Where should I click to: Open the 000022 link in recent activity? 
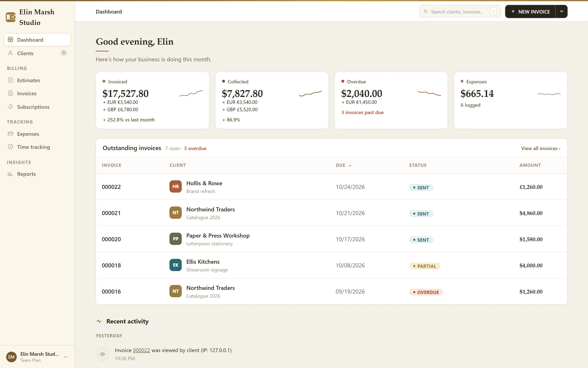(141, 350)
